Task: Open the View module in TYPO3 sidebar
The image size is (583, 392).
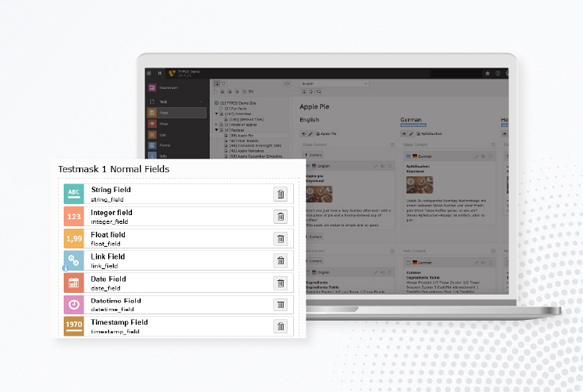Action: tap(177, 124)
